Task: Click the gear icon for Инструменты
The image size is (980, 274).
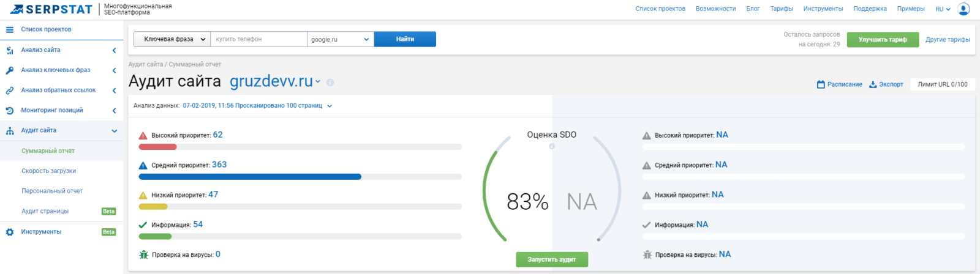Action: click(x=10, y=232)
